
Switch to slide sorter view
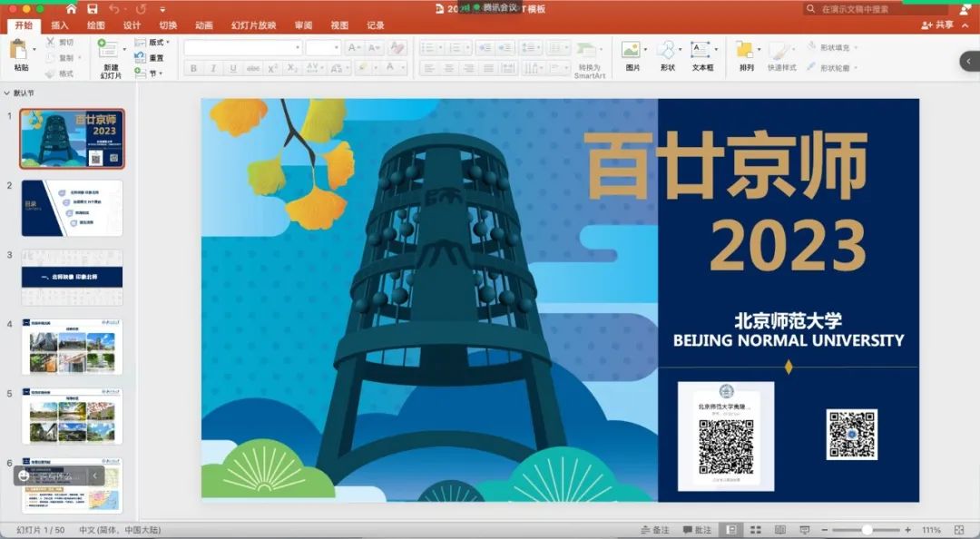756,530
